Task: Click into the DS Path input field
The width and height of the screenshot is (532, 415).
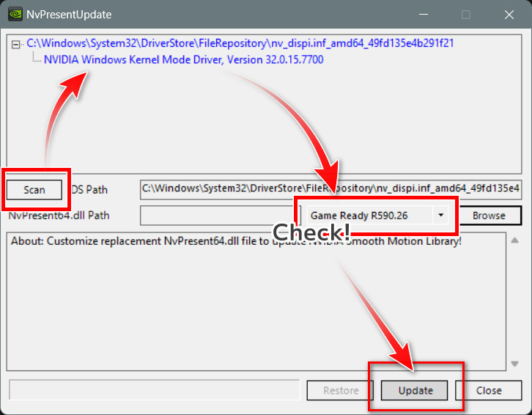Action: point(330,189)
